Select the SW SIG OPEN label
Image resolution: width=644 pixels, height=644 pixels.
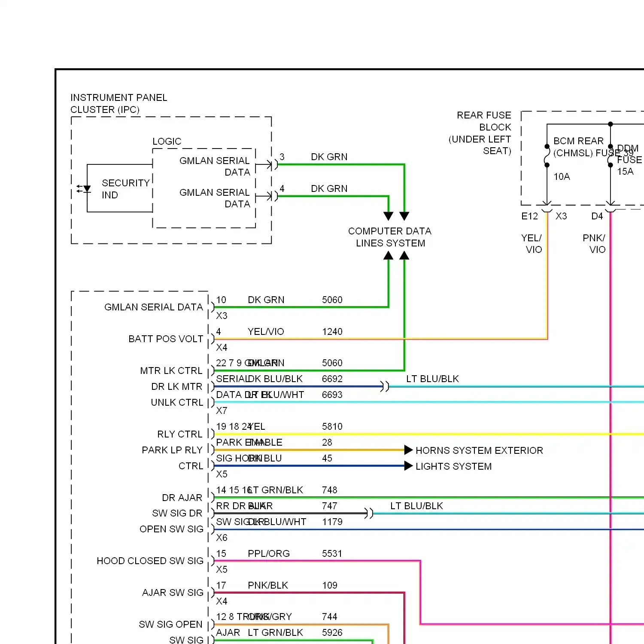pyautogui.click(x=170, y=624)
